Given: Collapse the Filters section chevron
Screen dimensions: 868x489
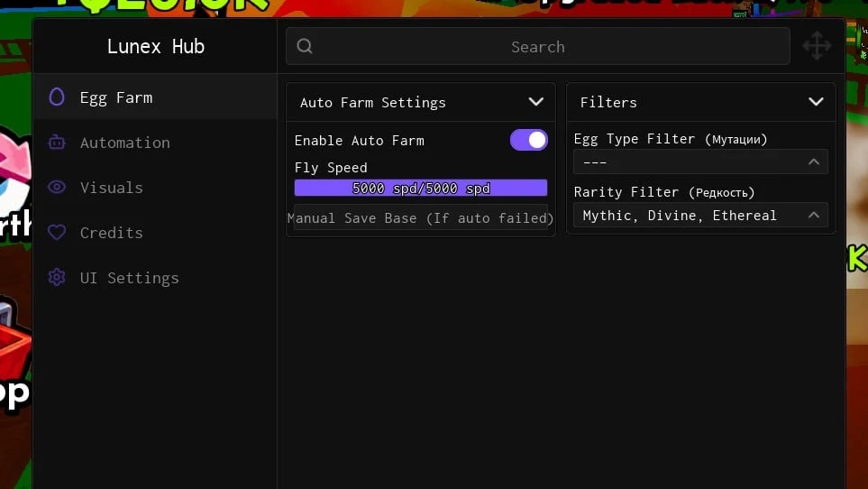Looking at the screenshot, I should pos(816,102).
